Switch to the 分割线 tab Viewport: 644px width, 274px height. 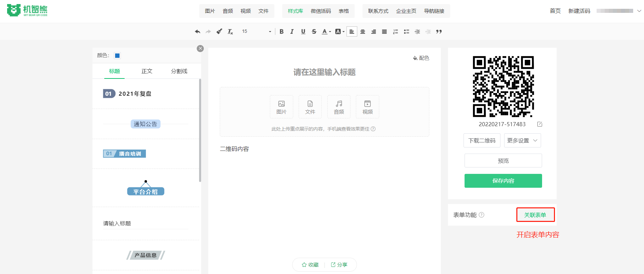pyautogui.click(x=179, y=71)
